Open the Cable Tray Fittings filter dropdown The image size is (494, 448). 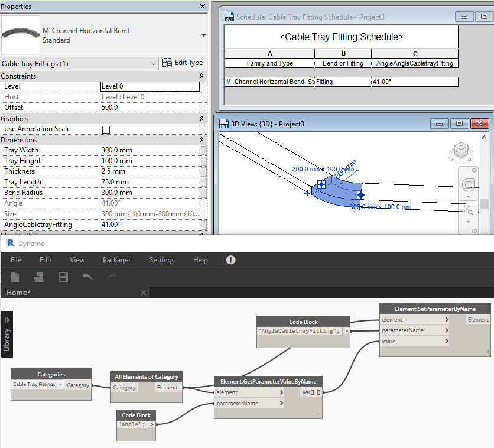154,64
